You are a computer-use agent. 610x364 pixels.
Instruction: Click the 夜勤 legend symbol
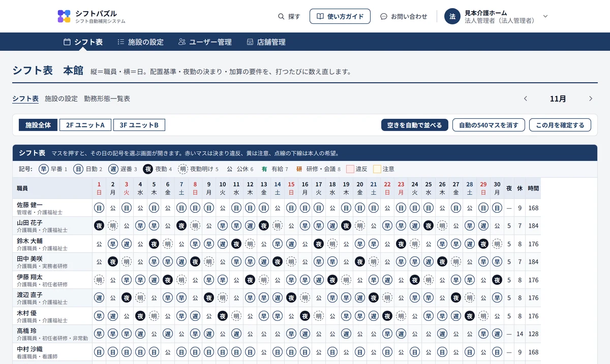point(148,169)
